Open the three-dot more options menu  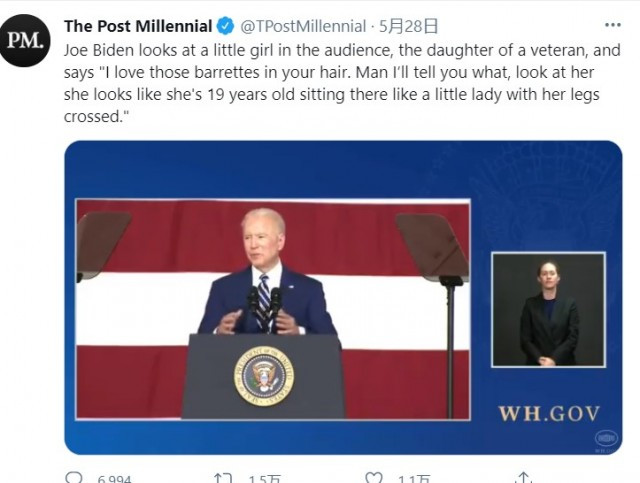tap(613, 25)
